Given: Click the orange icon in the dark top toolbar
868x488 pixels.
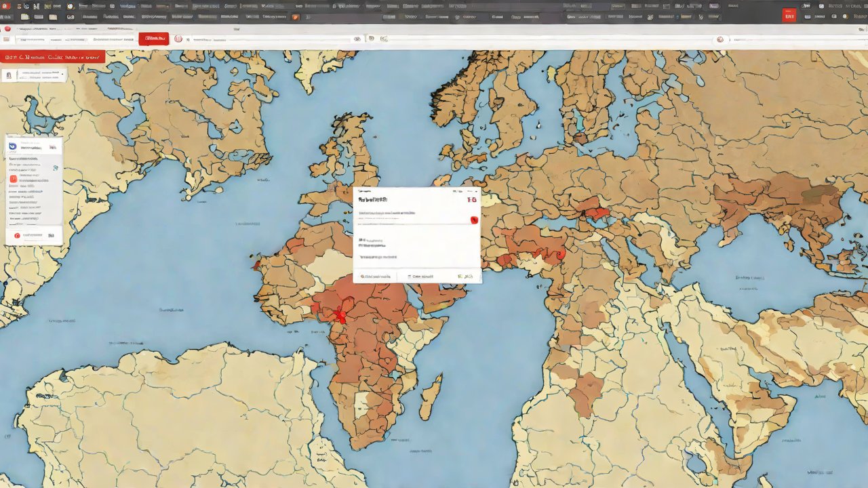Looking at the screenshot, I should point(295,17).
